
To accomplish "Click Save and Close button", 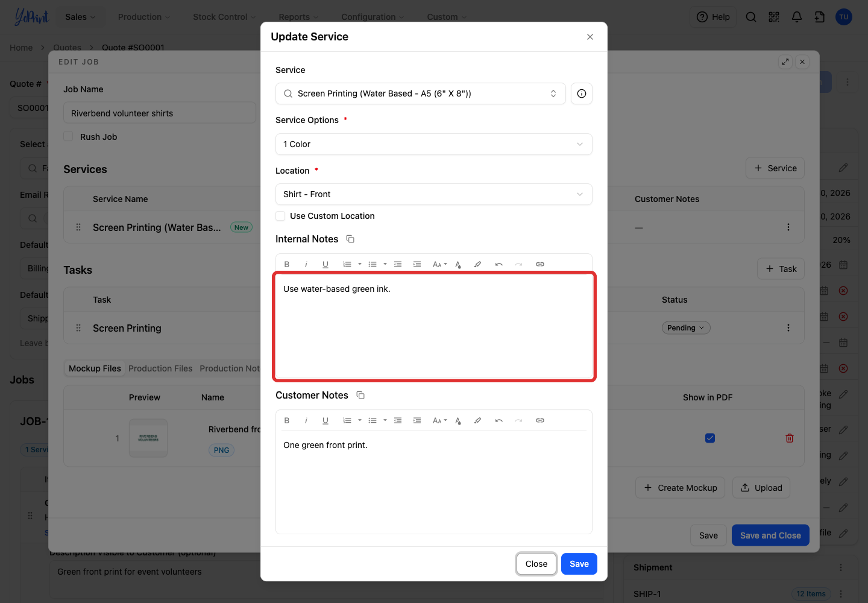I will 770,535.
